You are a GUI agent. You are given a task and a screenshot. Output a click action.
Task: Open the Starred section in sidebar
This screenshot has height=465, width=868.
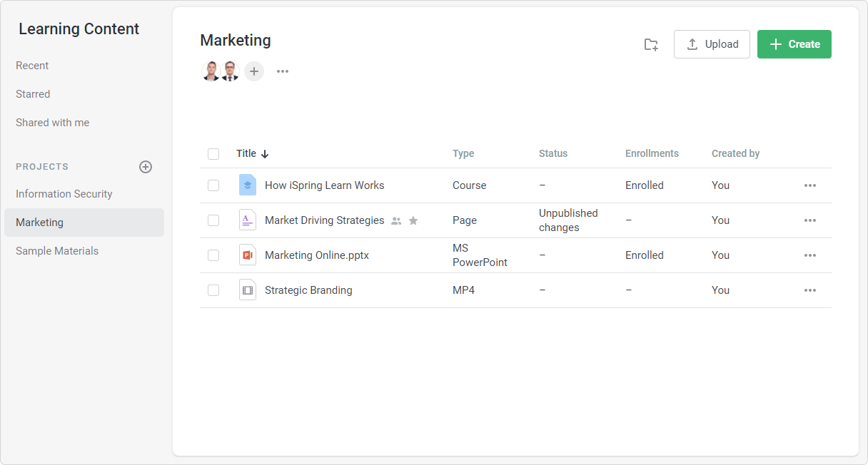(33, 94)
